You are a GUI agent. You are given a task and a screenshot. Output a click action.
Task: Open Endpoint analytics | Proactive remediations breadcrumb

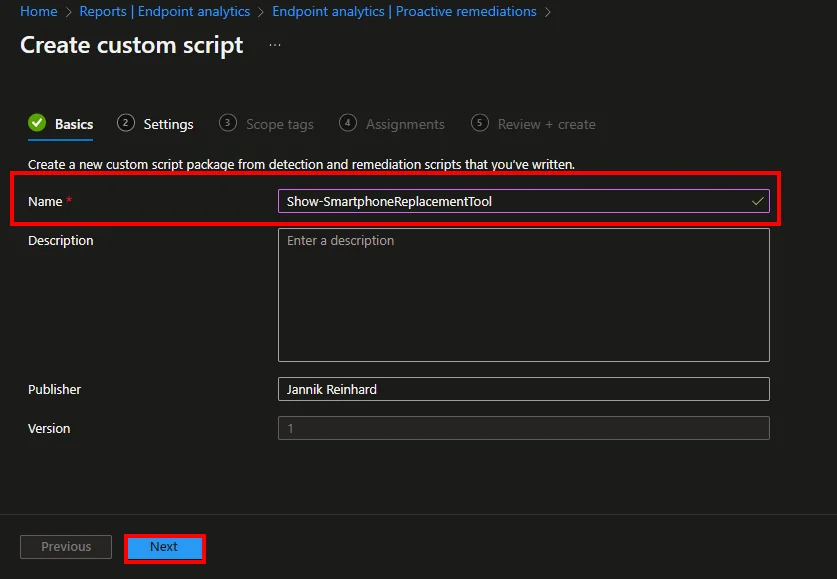(404, 11)
